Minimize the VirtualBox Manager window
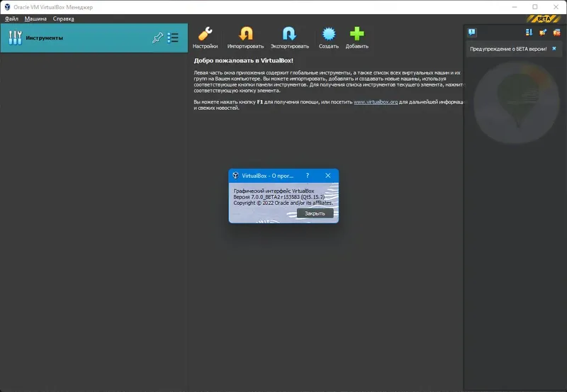This screenshot has height=392, width=567. [x=515, y=7]
